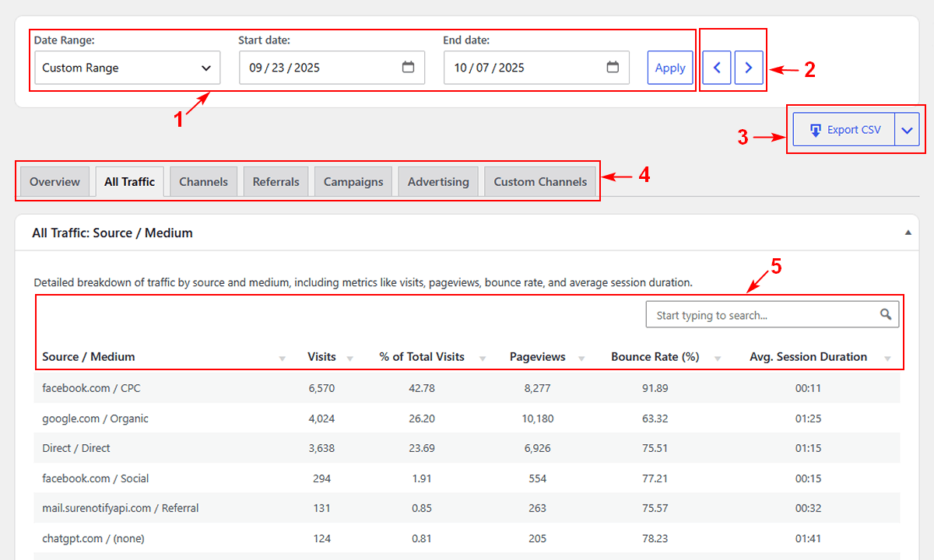The image size is (934, 560).
Task: Click the 6,570 visits value
Action: coord(321,388)
